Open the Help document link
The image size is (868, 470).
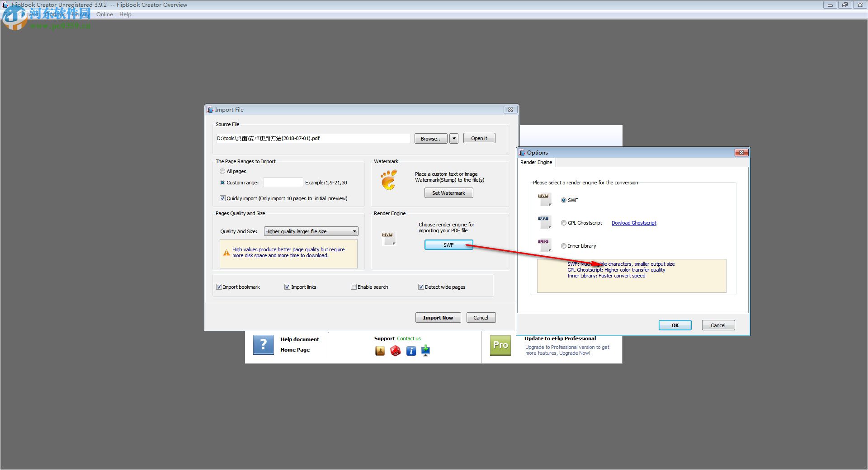(300, 339)
